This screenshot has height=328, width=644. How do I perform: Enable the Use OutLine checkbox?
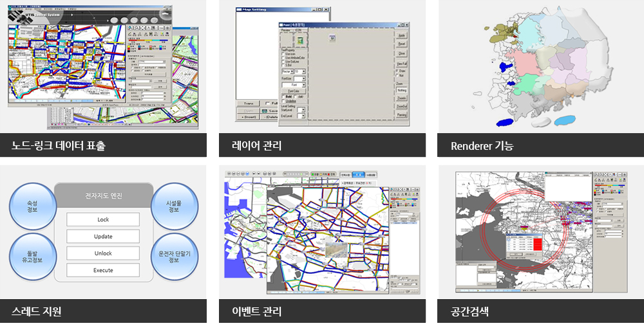tap(283, 62)
